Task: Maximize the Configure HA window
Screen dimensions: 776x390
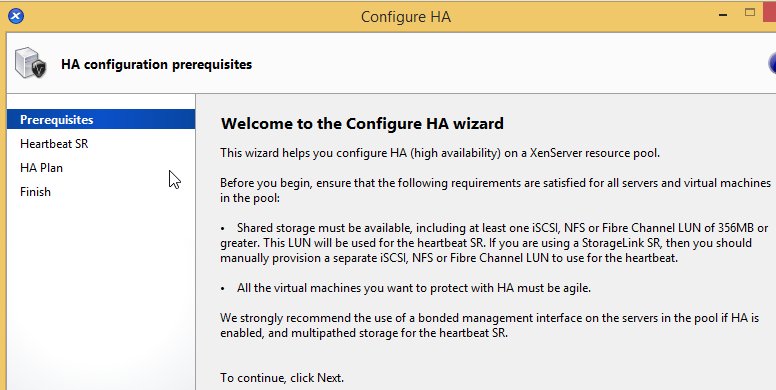Action: 750,13
